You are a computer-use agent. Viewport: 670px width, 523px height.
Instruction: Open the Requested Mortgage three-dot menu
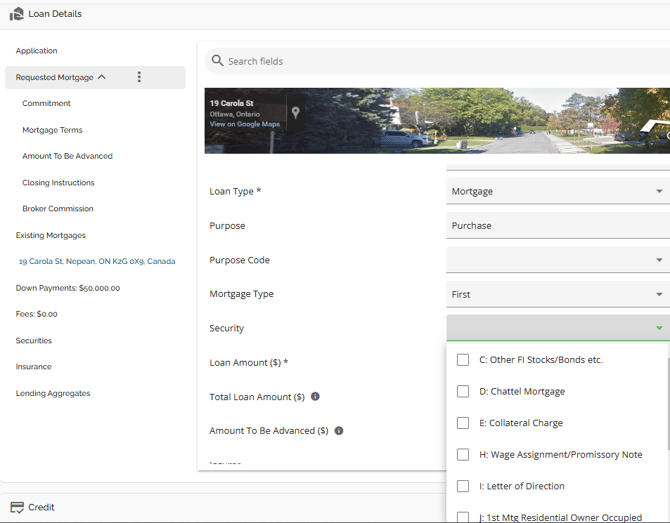(x=139, y=77)
